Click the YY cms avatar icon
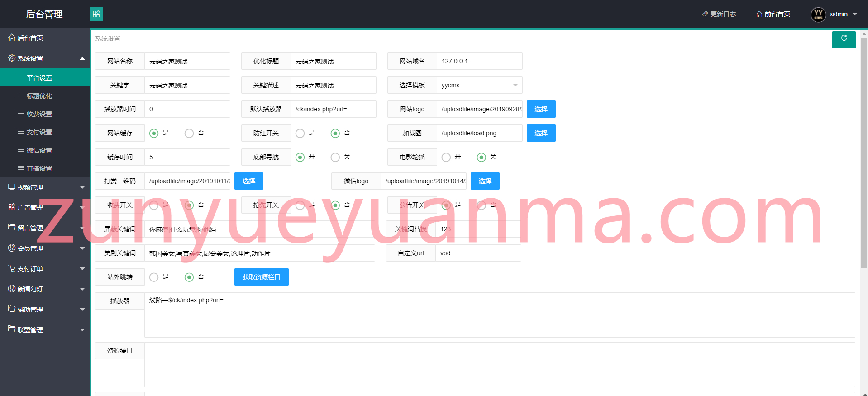Viewport: 868px width, 396px height. point(818,14)
